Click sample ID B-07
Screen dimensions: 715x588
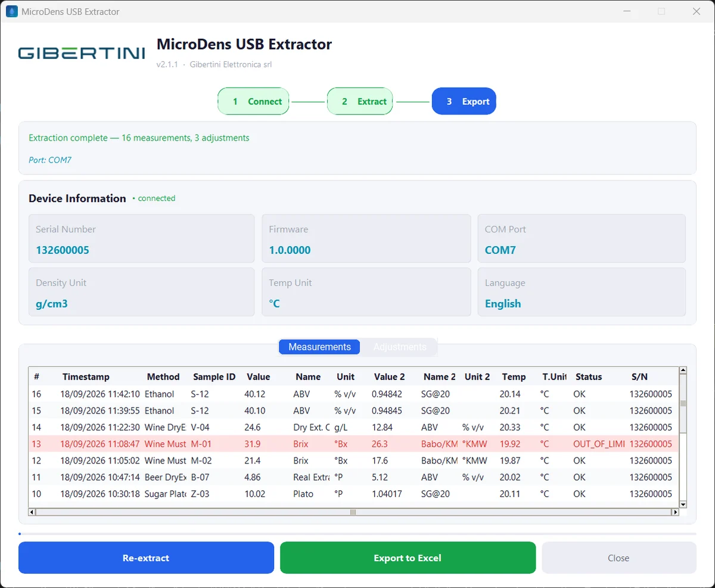pyautogui.click(x=200, y=477)
